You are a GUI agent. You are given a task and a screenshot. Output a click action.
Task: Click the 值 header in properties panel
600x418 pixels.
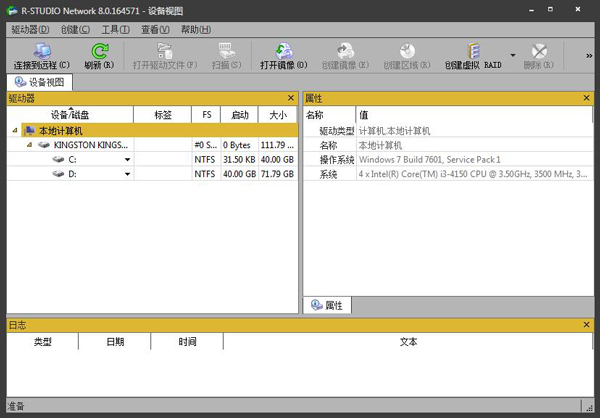point(474,114)
